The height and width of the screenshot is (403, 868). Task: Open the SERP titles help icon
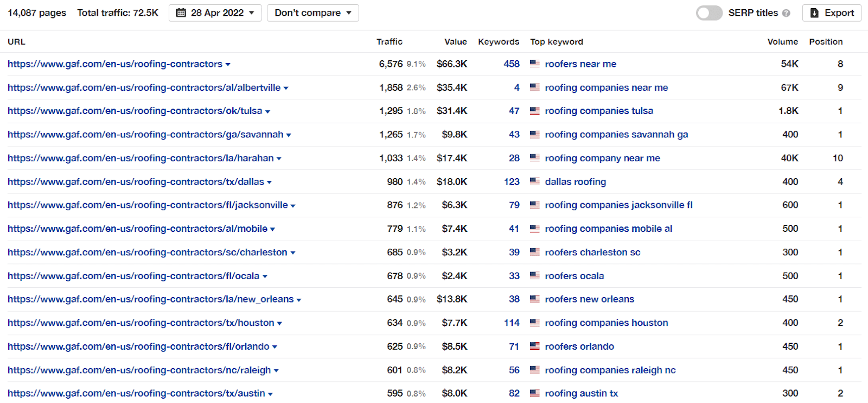pyautogui.click(x=786, y=13)
